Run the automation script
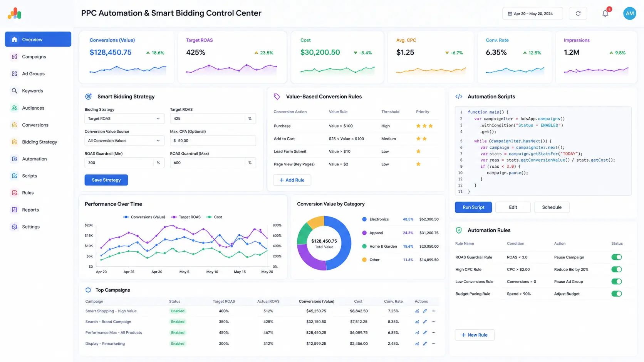644x362 pixels. coord(473,207)
